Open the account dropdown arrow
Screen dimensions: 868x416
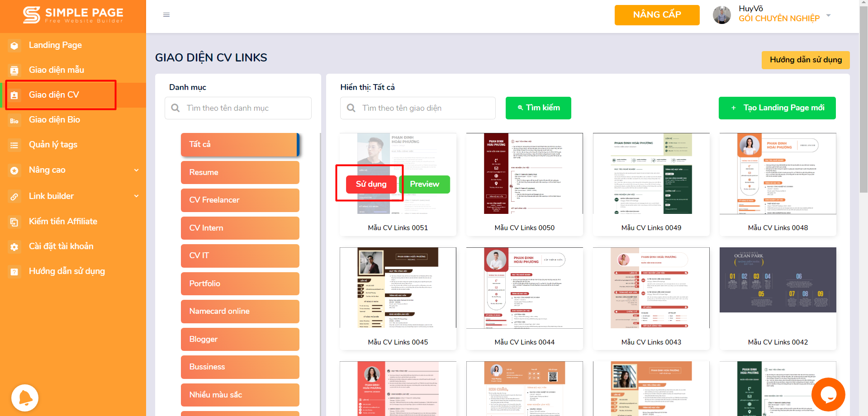(x=828, y=15)
